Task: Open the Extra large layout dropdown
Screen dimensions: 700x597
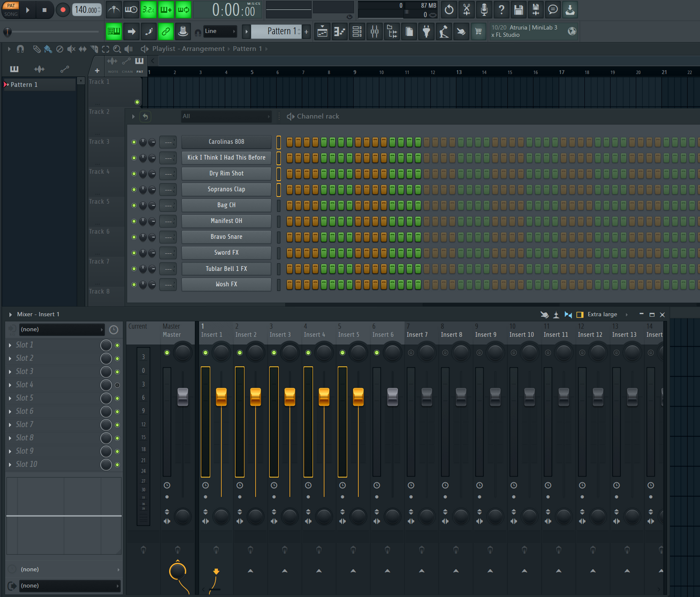Action: click(x=607, y=315)
